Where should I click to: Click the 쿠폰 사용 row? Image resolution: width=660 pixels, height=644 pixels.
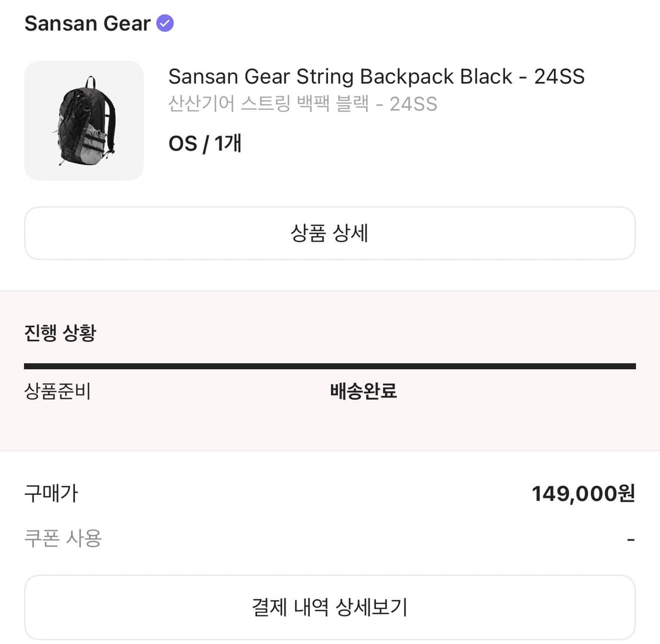coord(65,537)
